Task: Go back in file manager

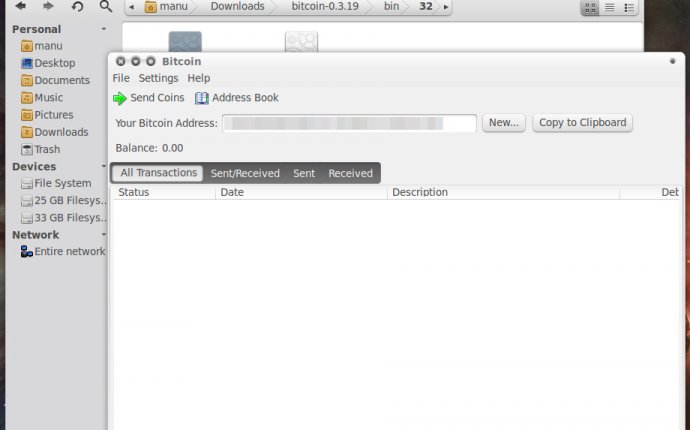Action: click(20, 6)
